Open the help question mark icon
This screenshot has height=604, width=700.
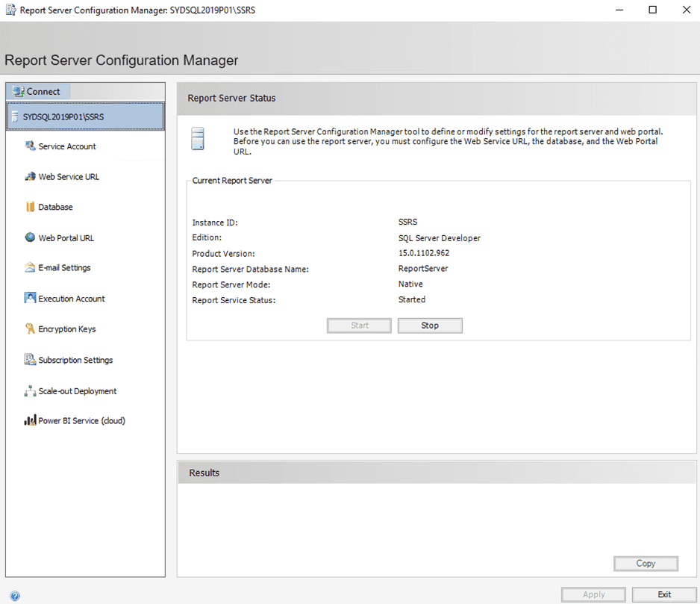tap(15, 596)
